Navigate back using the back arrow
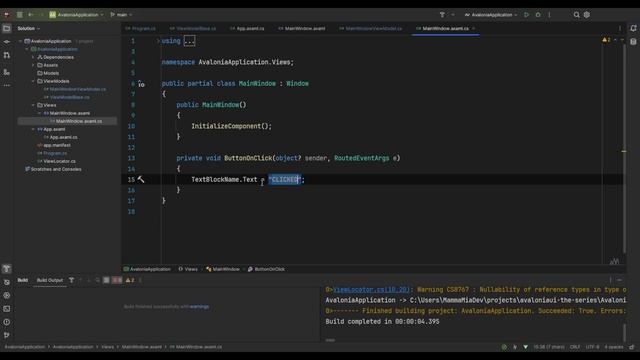This screenshot has width=640, height=360. [x=31, y=15]
